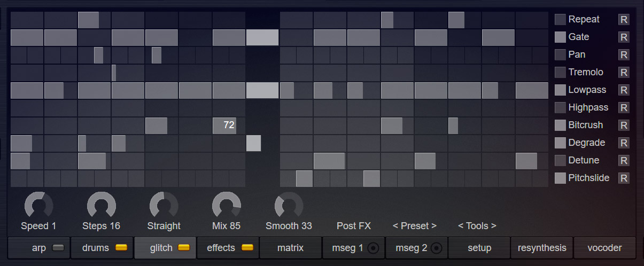Switch to the matrix tab

[291, 248]
